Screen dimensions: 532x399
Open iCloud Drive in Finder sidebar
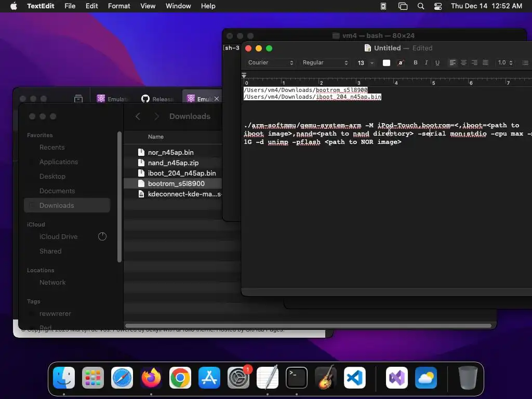point(67,236)
